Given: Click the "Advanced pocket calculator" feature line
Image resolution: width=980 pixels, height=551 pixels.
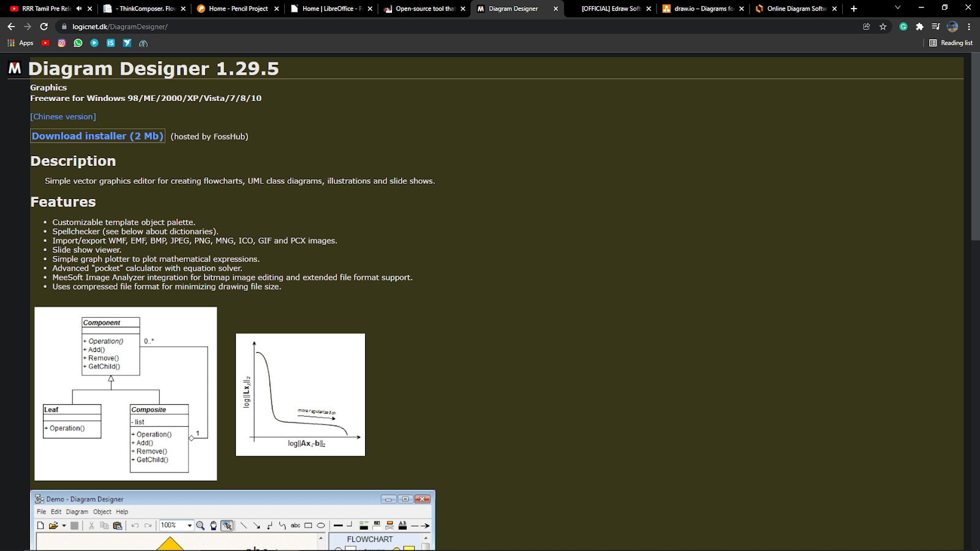Looking at the screenshot, I should (148, 268).
